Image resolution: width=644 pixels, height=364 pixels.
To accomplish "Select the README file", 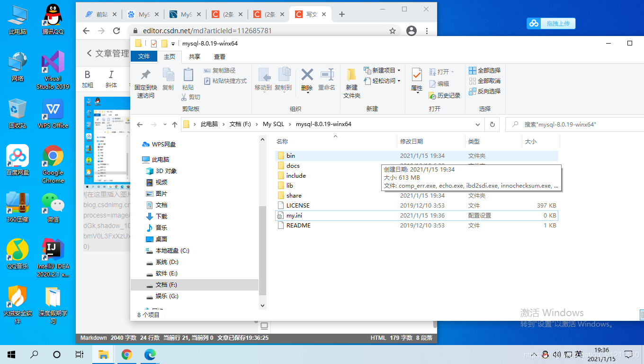I will [x=298, y=225].
